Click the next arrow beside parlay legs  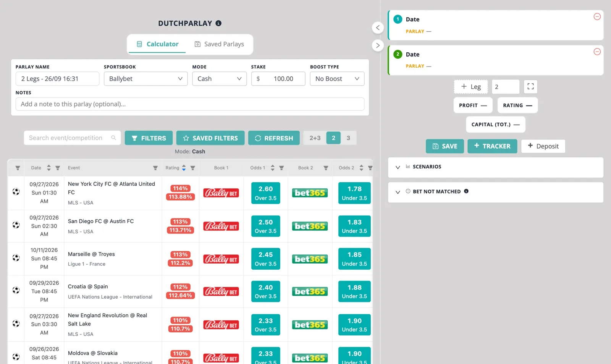[x=378, y=45]
